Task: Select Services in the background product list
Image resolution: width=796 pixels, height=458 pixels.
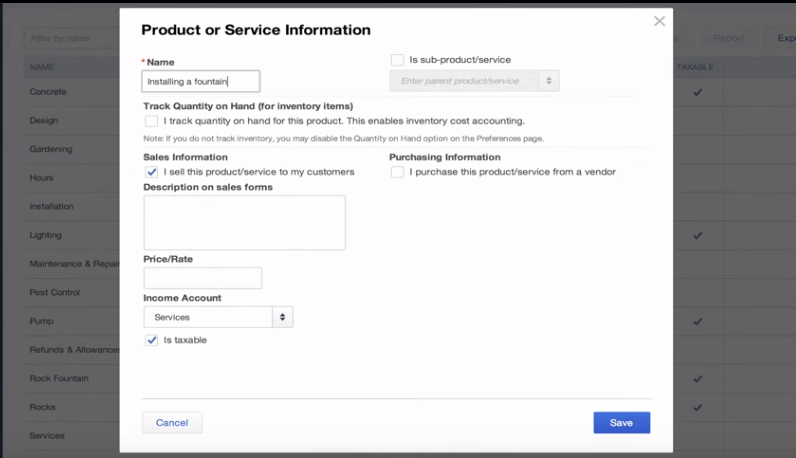Action: [x=47, y=436]
